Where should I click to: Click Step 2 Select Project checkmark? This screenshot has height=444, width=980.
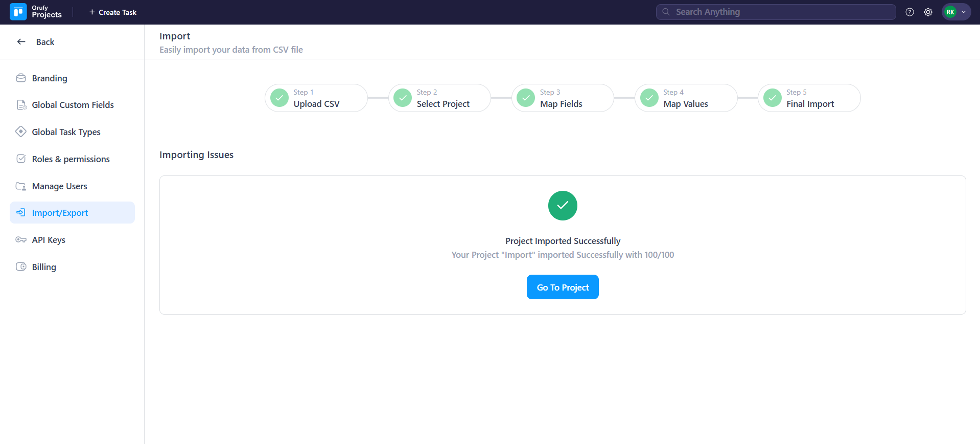point(403,98)
